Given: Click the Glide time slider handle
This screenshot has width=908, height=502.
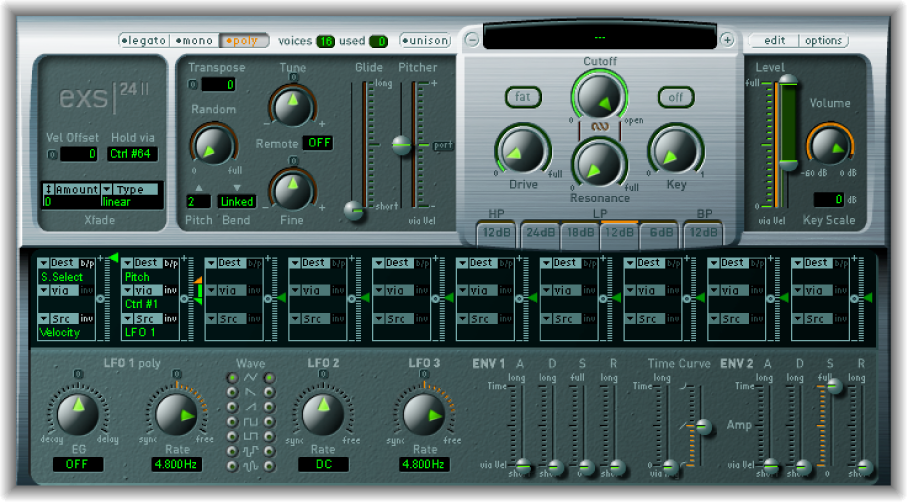Looking at the screenshot, I should [x=353, y=211].
